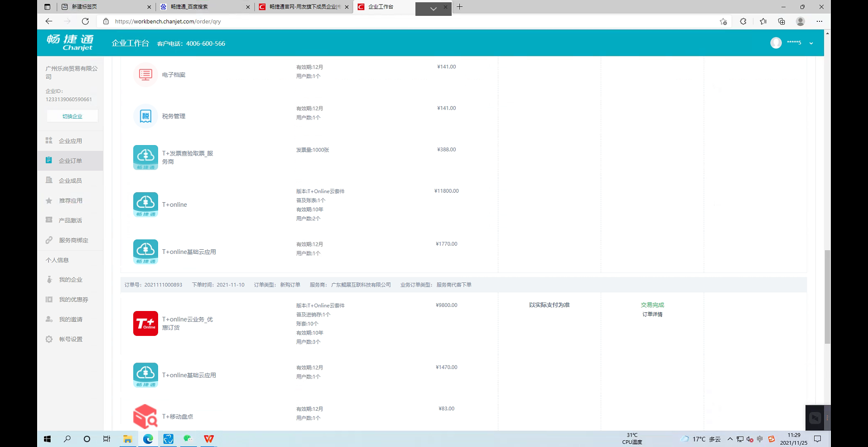Open the floating chat widget
The height and width of the screenshot is (447, 868).
[x=815, y=418]
